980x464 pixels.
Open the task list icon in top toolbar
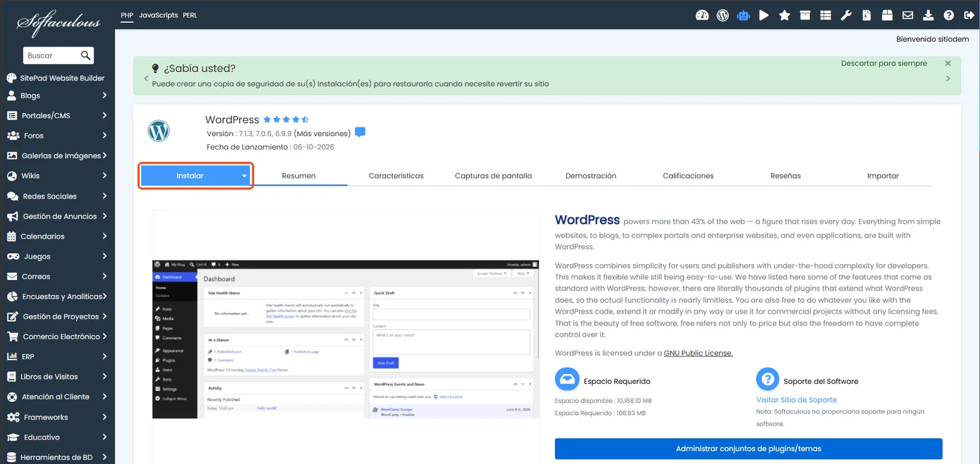(826, 15)
